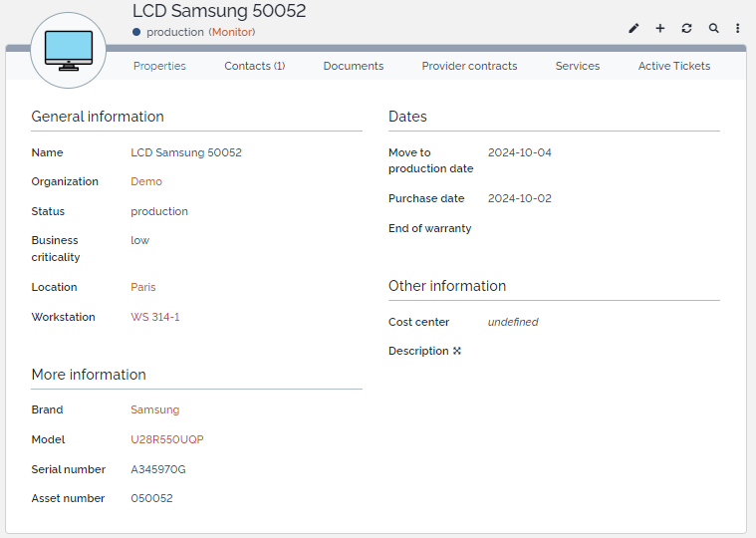
Task: Open the Contacts (1) tab
Action: (x=254, y=66)
